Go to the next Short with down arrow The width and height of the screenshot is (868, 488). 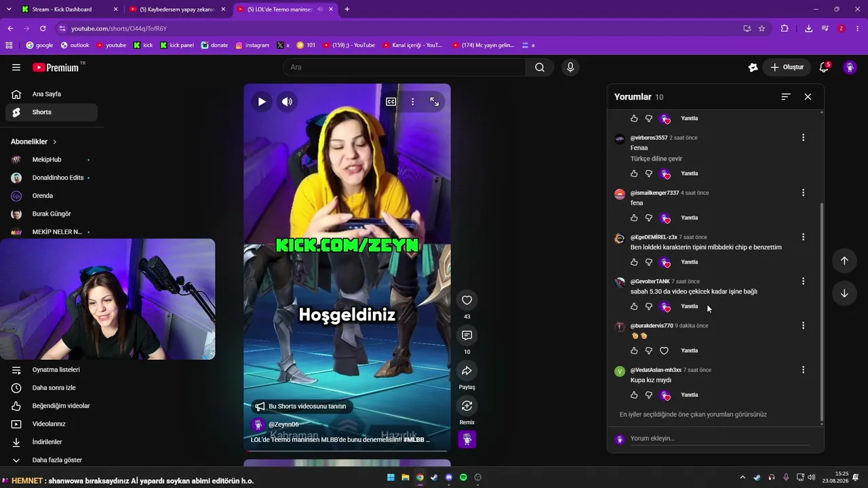pos(844,293)
